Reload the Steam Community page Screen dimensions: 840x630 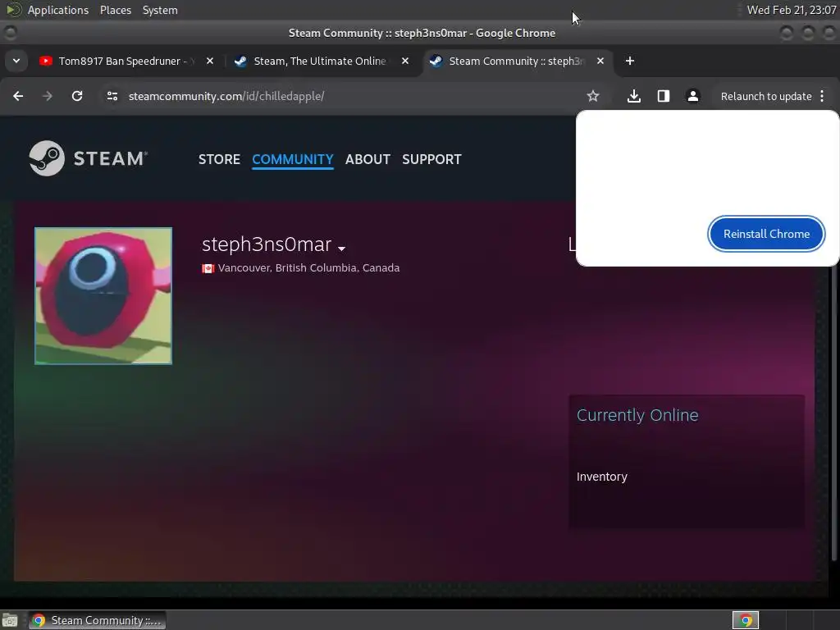point(77,96)
